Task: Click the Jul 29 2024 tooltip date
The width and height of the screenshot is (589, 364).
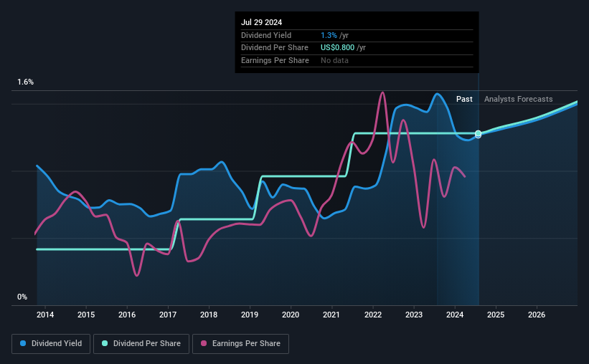Action: coord(261,22)
